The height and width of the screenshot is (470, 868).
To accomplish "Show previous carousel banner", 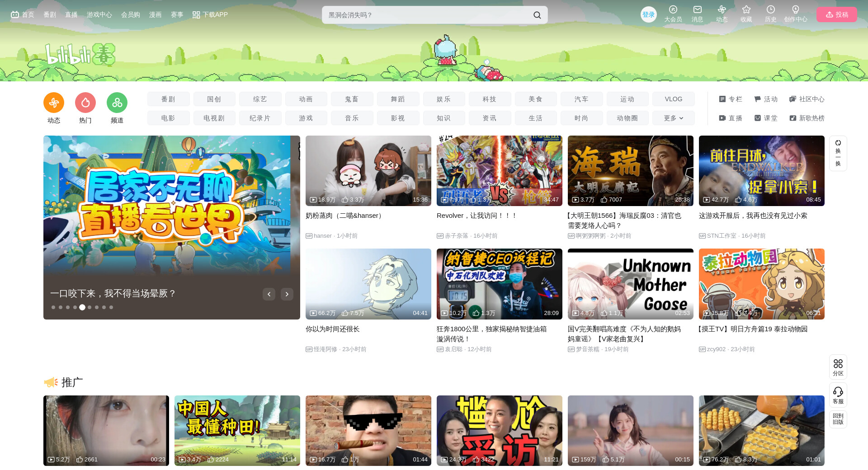I will [269, 294].
